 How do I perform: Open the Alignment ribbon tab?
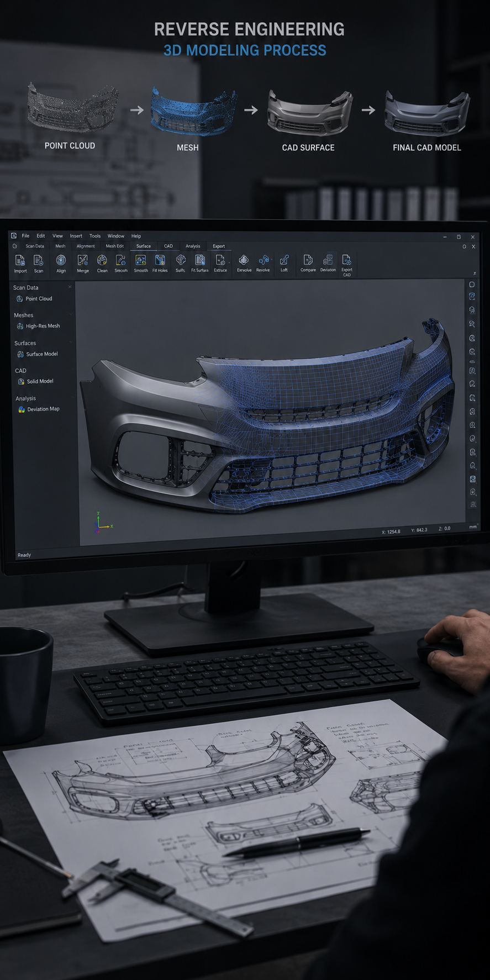(x=86, y=246)
